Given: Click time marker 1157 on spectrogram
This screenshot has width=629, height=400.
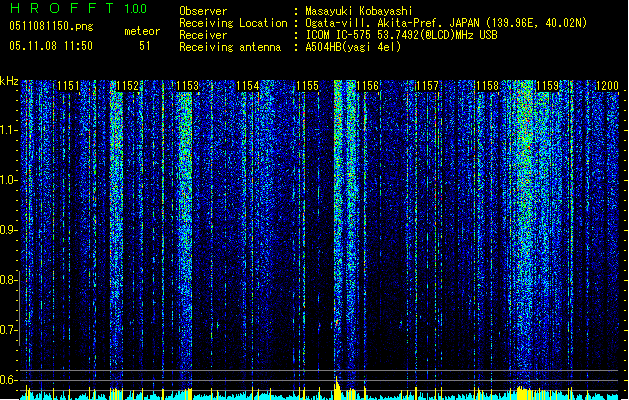Looking at the screenshot, I should point(427,86).
